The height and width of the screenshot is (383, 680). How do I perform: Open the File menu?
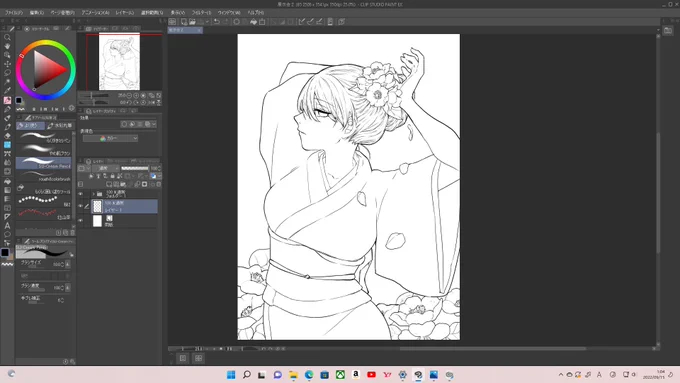pos(14,13)
